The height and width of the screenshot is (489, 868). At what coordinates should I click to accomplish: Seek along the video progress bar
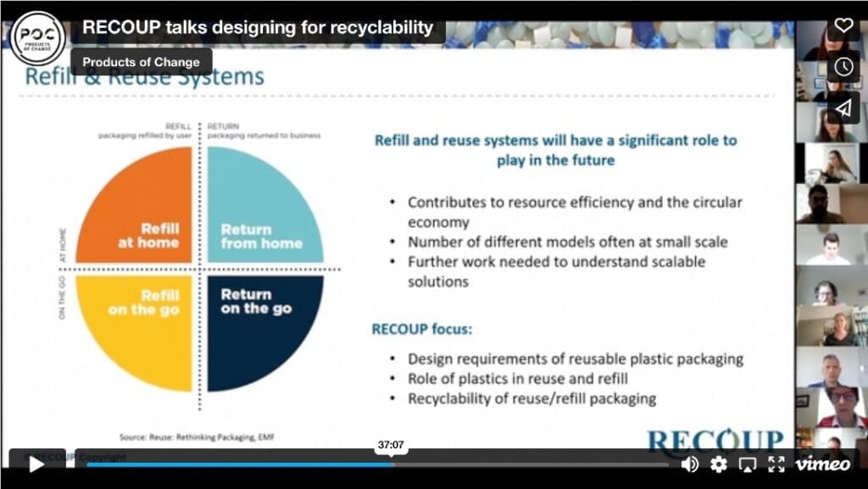click(377, 464)
